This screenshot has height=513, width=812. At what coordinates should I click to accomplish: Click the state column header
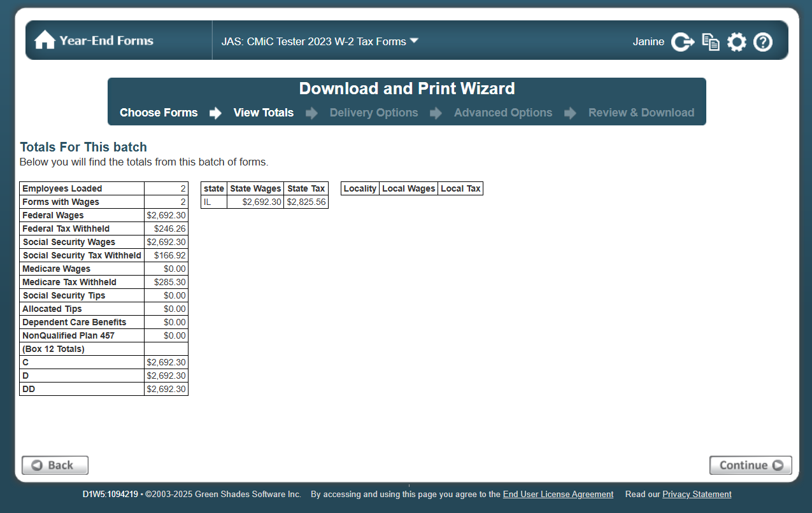tap(214, 188)
